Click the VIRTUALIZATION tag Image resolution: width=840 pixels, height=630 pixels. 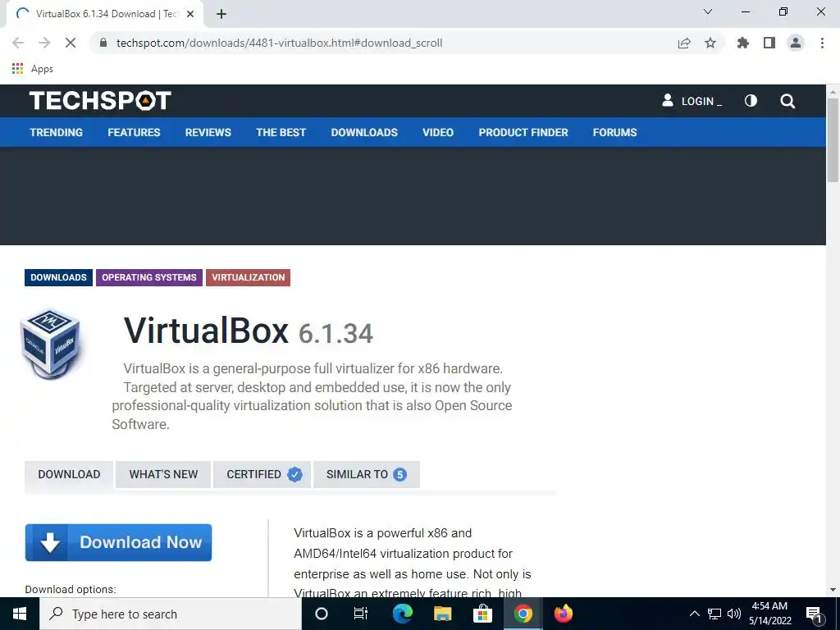pyautogui.click(x=248, y=277)
